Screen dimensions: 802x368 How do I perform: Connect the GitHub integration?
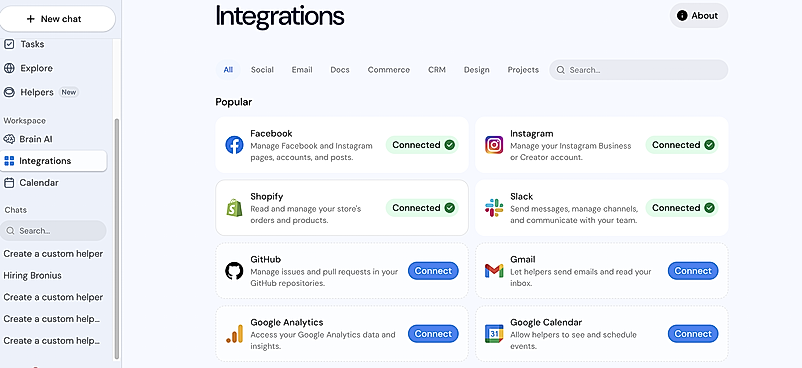(x=433, y=271)
